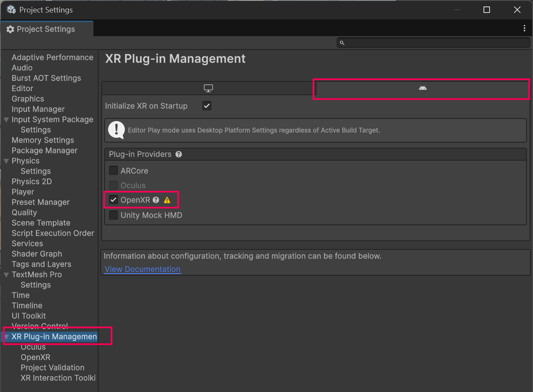This screenshot has height=392, width=533.
Task: Enable Unity Mock HMD provider
Action: [114, 215]
